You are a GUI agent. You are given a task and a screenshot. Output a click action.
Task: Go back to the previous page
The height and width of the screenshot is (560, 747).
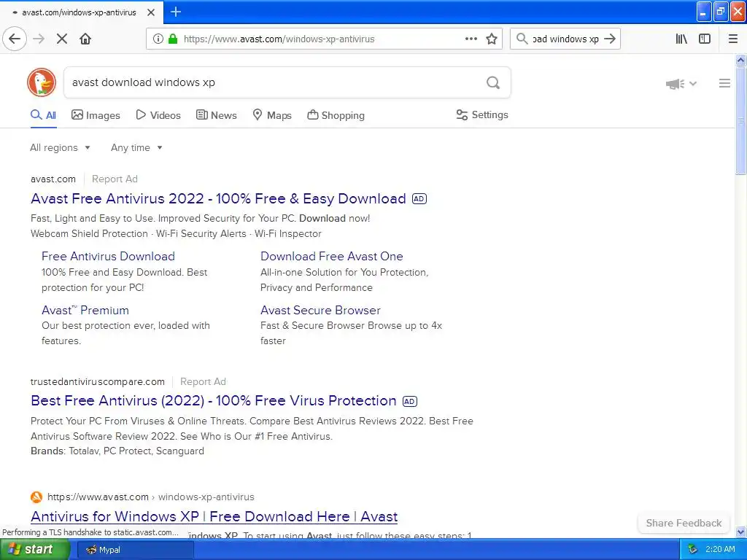click(15, 39)
